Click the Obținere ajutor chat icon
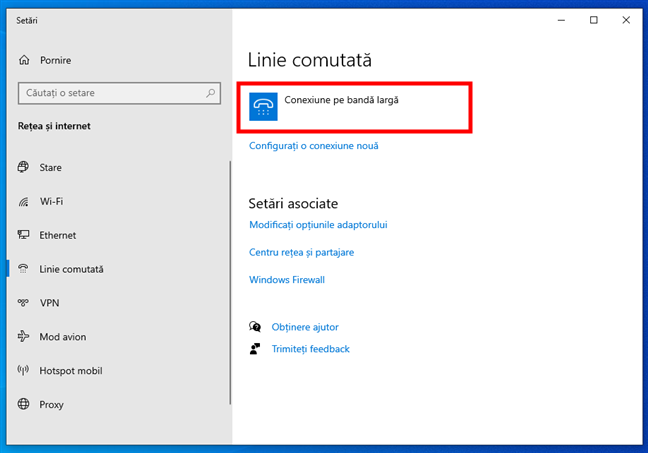648x453 pixels. 256,327
